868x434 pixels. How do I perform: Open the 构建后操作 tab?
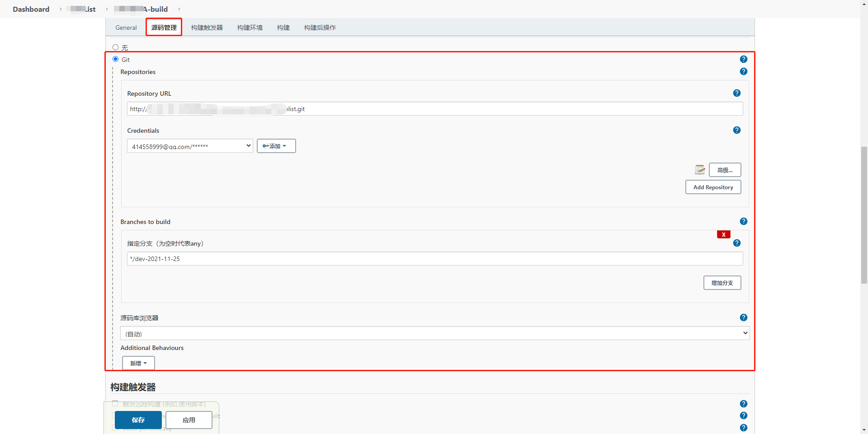click(320, 28)
